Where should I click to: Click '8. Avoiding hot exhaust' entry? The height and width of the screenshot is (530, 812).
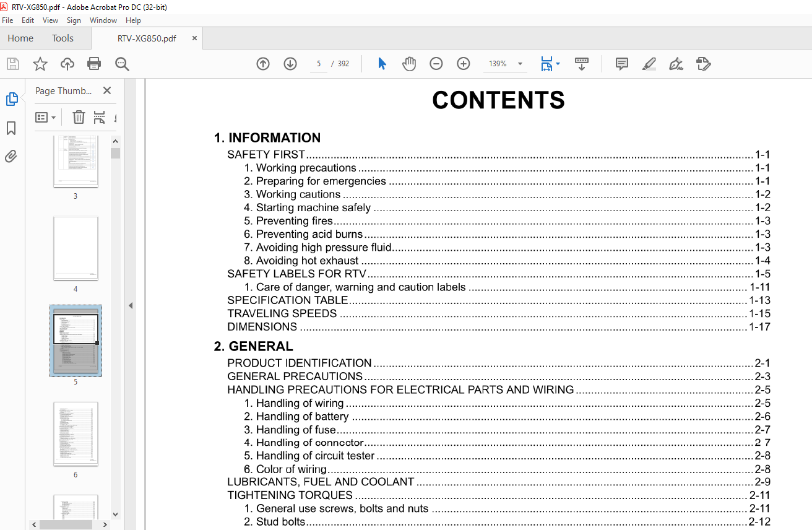(x=507, y=261)
